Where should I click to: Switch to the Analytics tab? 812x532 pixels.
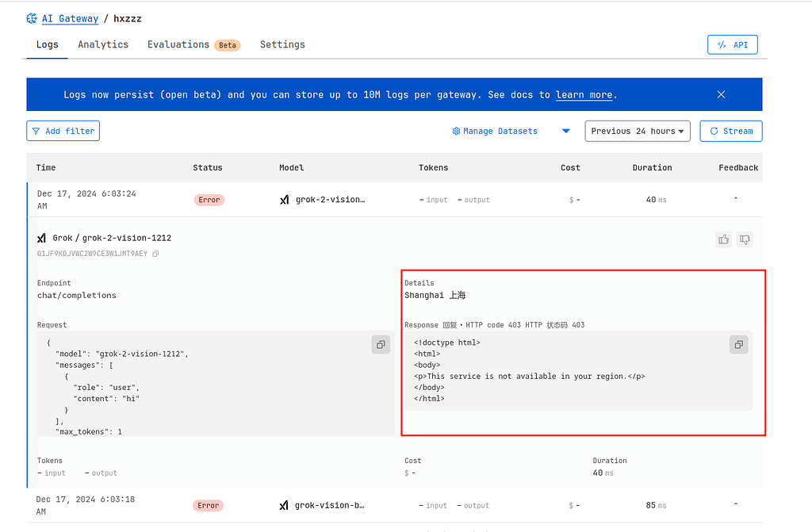coord(103,44)
